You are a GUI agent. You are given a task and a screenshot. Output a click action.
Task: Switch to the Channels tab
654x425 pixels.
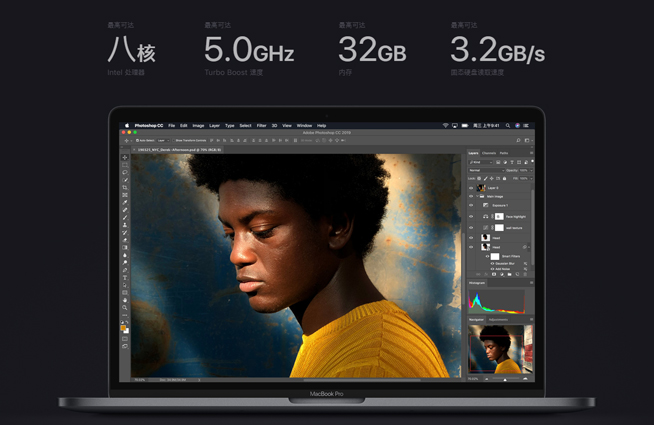tap(489, 153)
